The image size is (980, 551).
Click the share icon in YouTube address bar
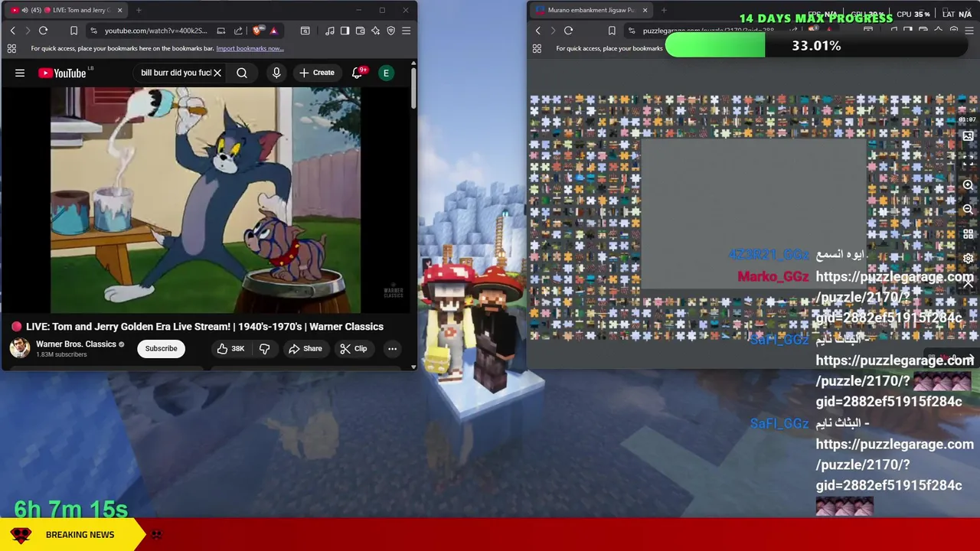pyautogui.click(x=238, y=31)
